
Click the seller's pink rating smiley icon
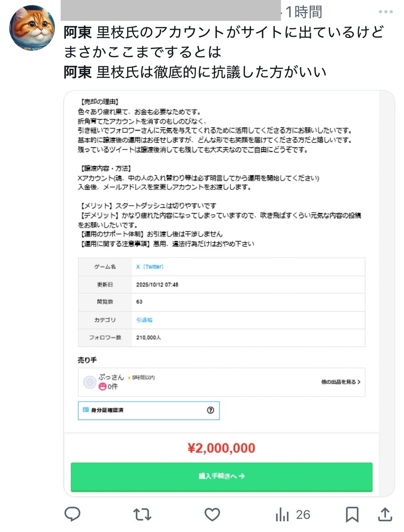coord(102,387)
